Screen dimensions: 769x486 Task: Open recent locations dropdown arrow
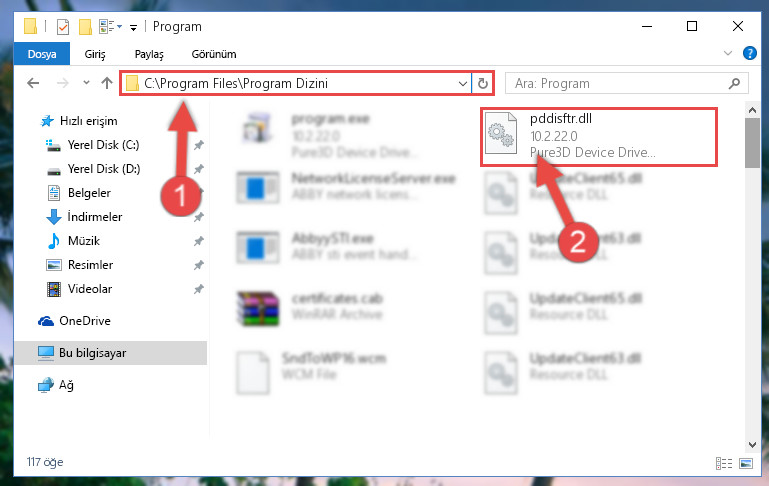(x=86, y=82)
